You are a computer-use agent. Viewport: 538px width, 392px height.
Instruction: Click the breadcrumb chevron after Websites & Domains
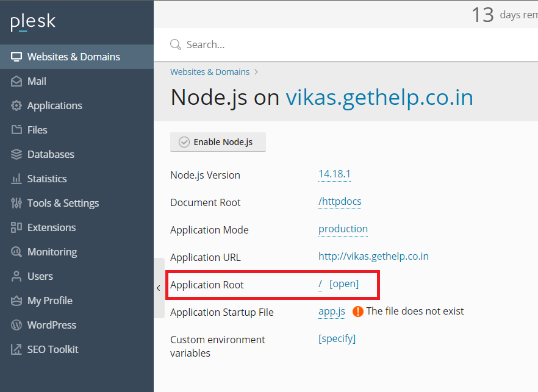pos(256,72)
